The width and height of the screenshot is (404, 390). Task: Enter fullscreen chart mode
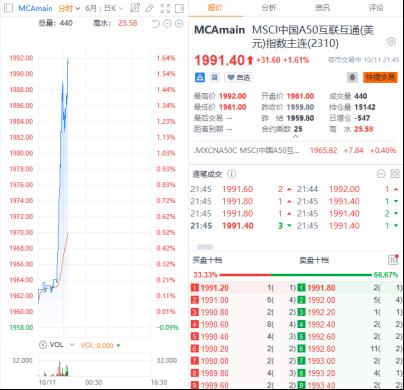point(165,8)
